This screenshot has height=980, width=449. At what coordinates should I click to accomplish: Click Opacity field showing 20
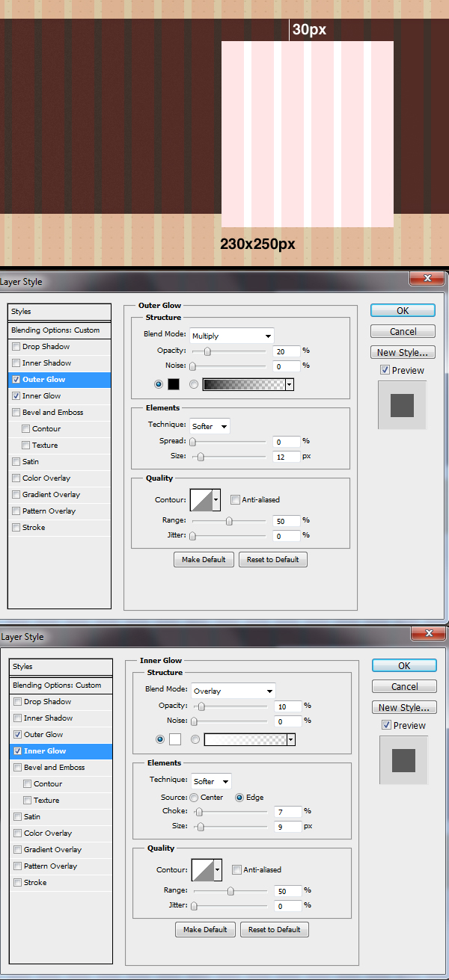coord(287,351)
